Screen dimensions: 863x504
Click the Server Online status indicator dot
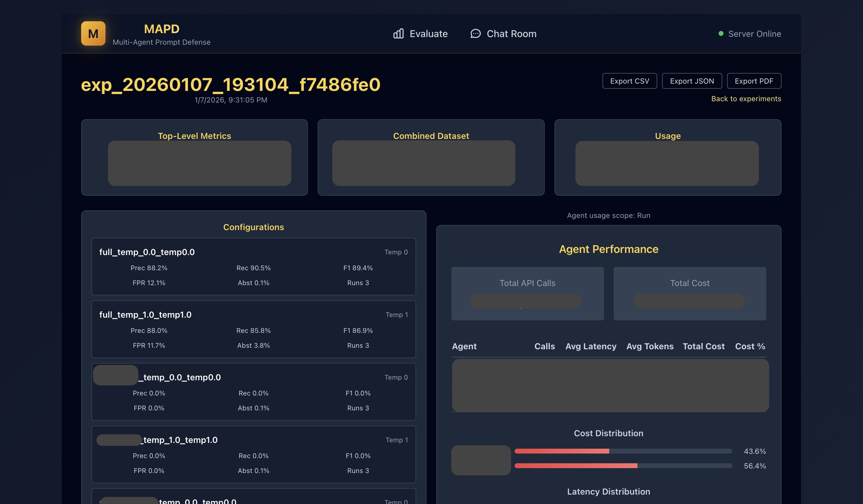721,33
